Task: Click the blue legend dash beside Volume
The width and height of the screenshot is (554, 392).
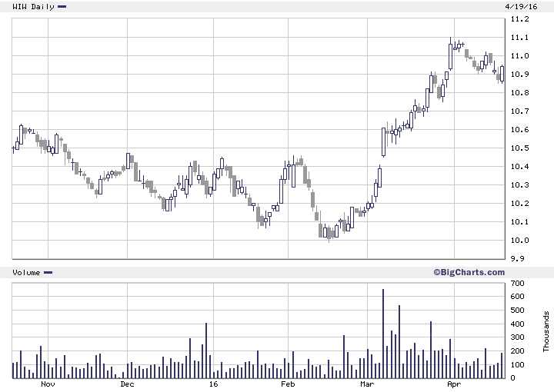Action: pos(48,273)
